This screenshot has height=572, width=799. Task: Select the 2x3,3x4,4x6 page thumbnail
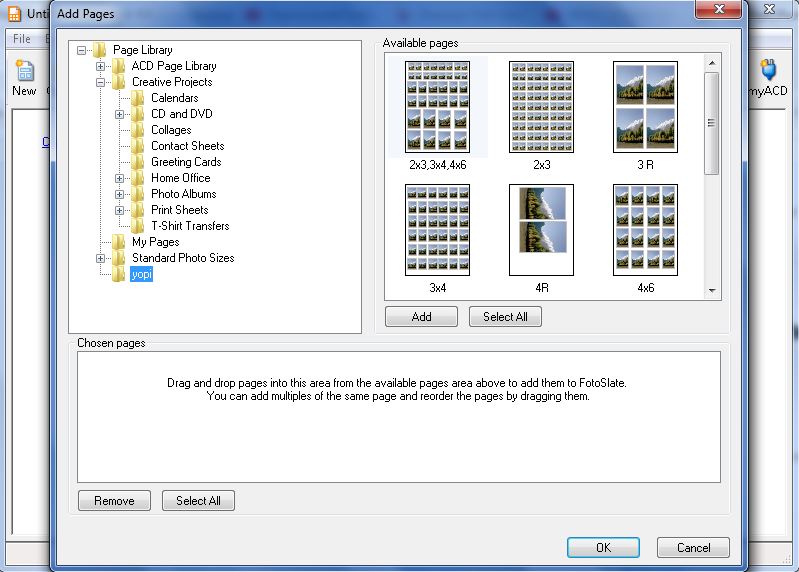pyautogui.click(x=437, y=107)
